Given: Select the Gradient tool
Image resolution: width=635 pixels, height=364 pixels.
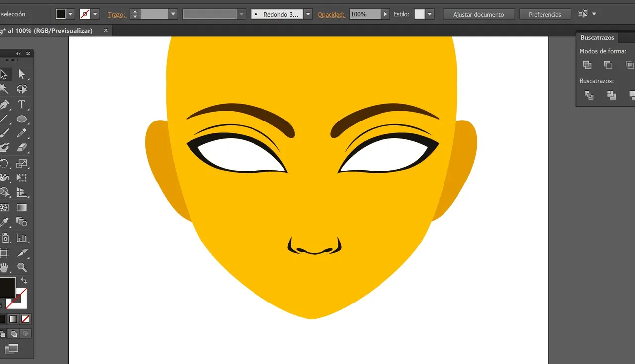Looking at the screenshot, I should 22,207.
